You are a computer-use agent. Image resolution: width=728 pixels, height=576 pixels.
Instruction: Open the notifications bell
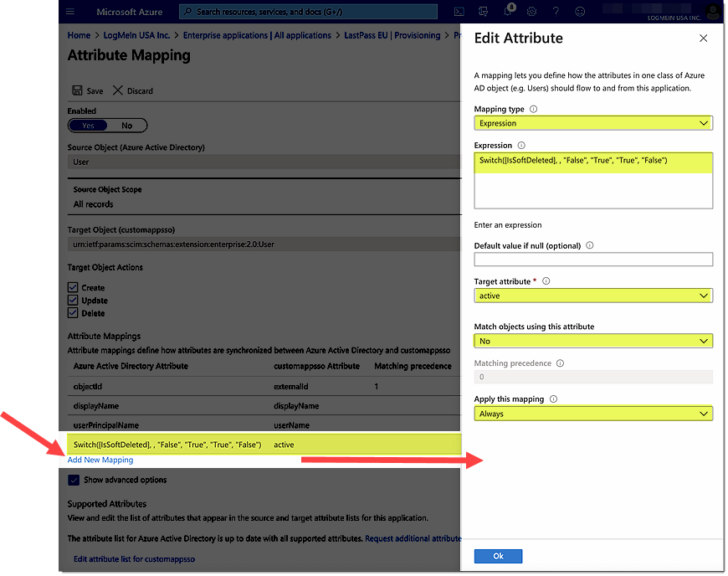point(509,11)
